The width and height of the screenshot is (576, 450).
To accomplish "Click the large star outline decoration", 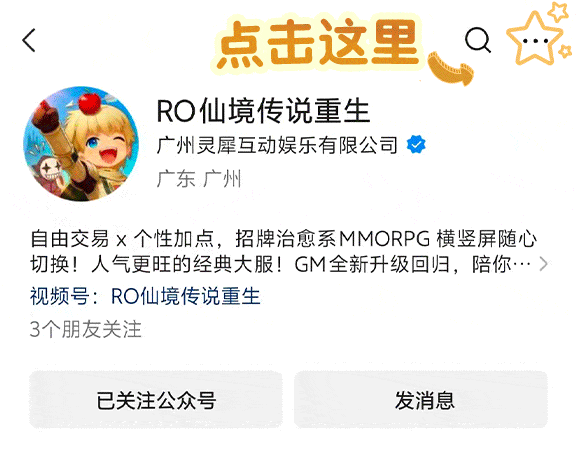I will point(534,39).
